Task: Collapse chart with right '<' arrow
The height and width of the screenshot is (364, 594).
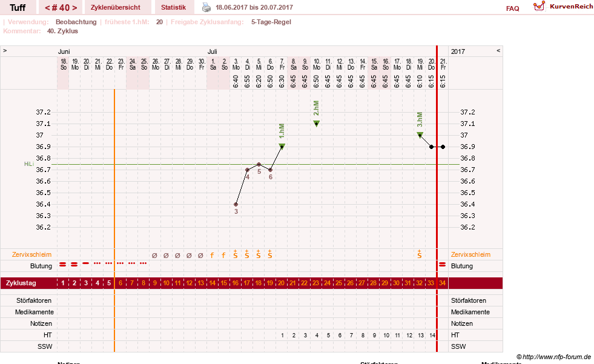Action: point(498,50)
